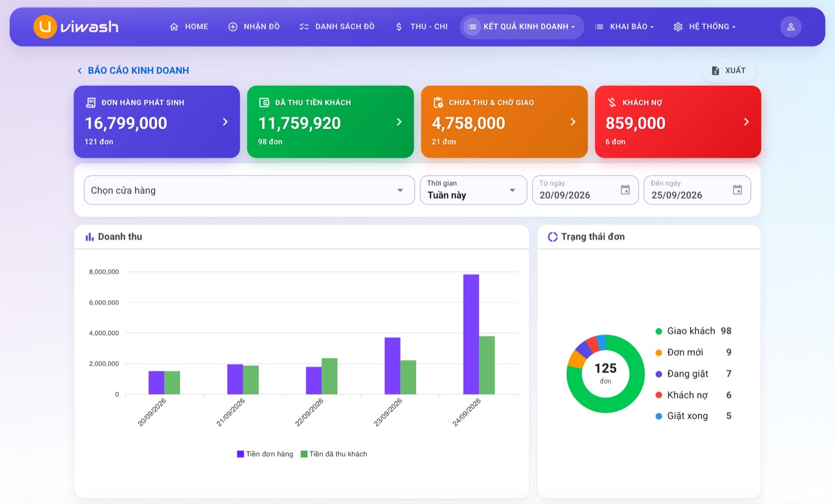This screenshot has height=504, width=835.
Task: Click the Từ ngày date field
Action: coord(585,190)
